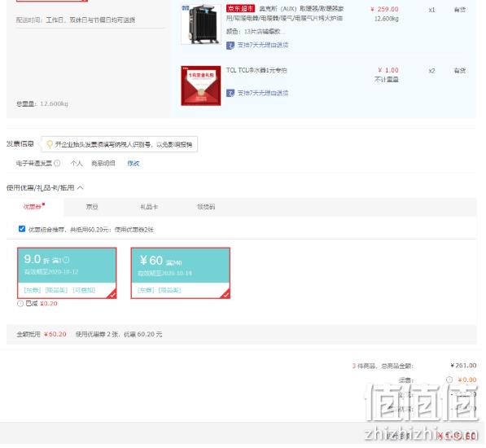The height and width of the screenshot is (448, 486).
Task: Click the heater price ¥259.00
Action: click(384, 9)
